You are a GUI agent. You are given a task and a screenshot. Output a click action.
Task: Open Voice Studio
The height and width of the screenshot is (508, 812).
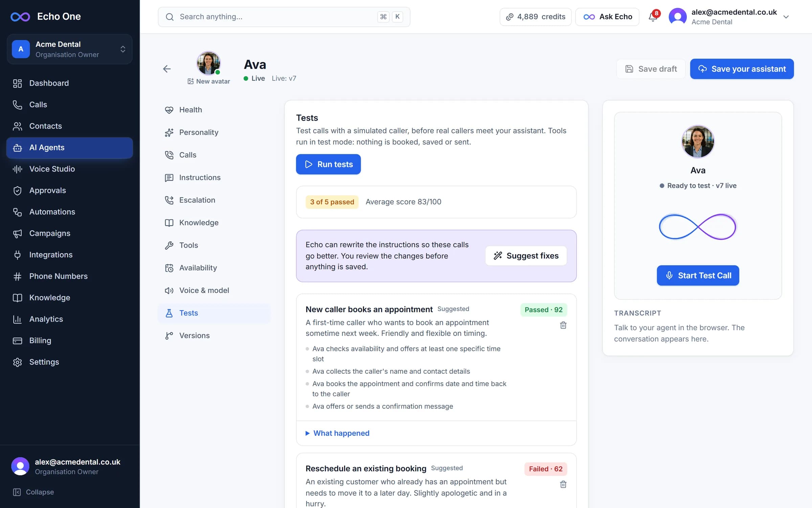tap(69, 169)
